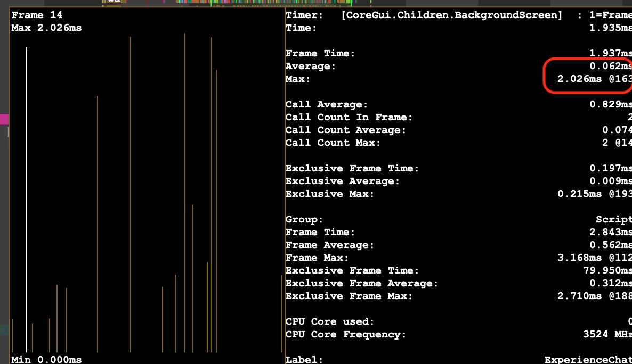Click the "Call Count In Frame:" label
The image size is (632, 364).
click(349, 117)
